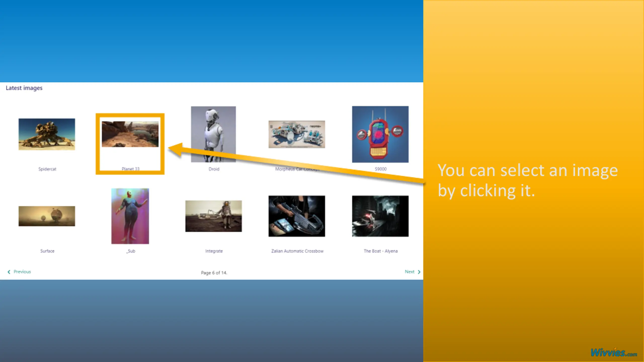
Task: Click the Next page link
Action: click(409, 272)
